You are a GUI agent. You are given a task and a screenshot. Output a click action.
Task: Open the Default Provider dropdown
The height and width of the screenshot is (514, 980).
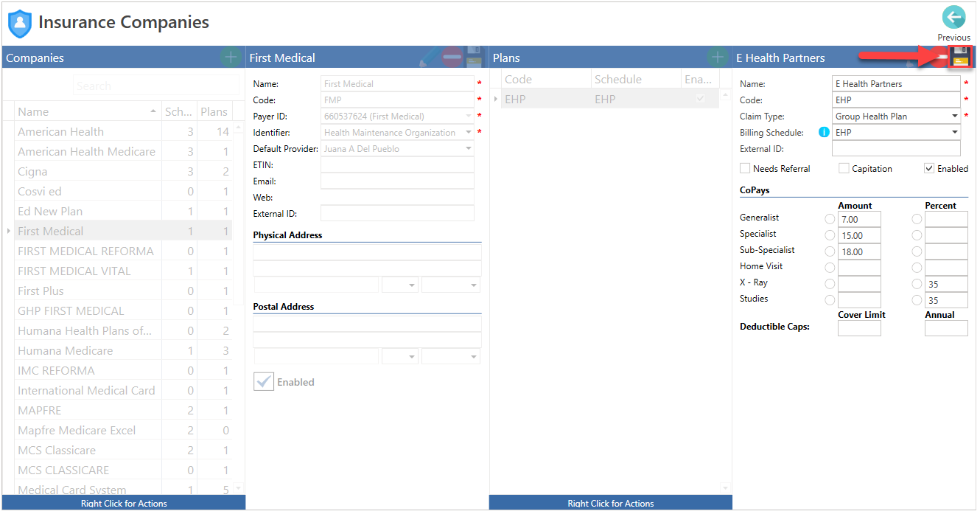[469, 149]
